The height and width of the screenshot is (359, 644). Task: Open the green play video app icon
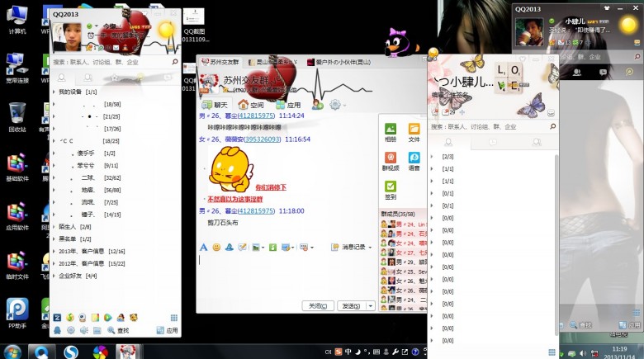coord(107,317)
